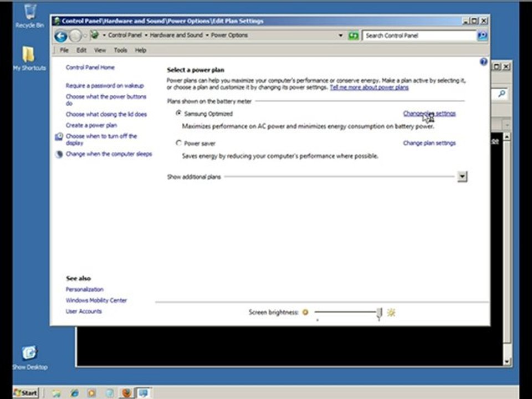532x399 pixels.
Task: Click the Screen brightness slider thumb
Action: point(379,314)
